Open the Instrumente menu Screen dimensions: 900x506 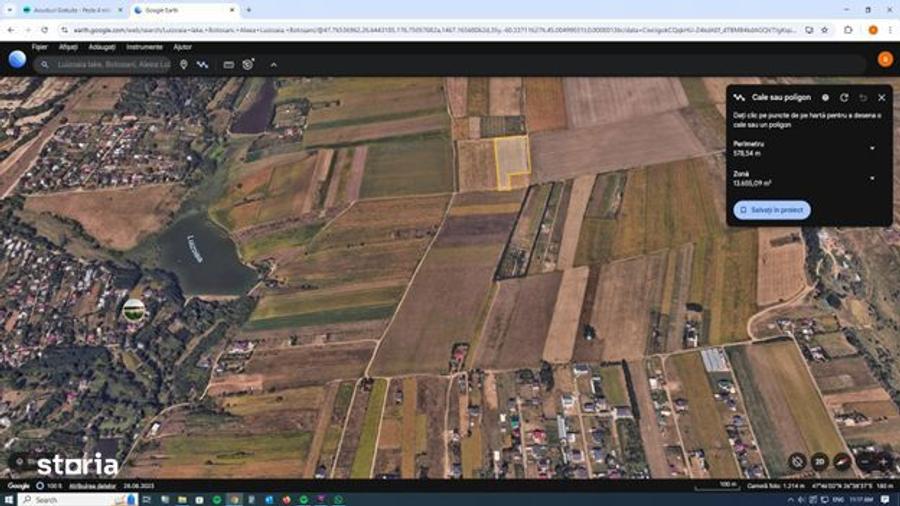pos(144,47)
